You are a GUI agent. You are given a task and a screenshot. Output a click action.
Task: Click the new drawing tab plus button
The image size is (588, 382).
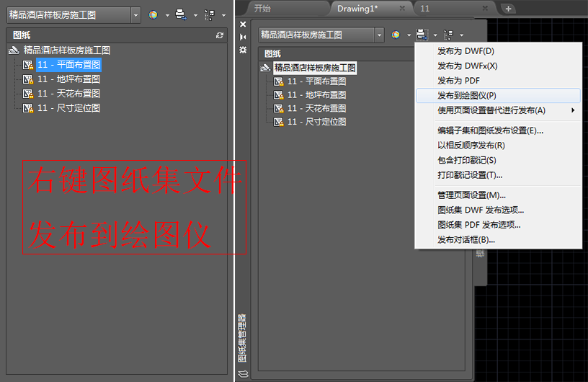pyautogui.click(x=508, y=9)
